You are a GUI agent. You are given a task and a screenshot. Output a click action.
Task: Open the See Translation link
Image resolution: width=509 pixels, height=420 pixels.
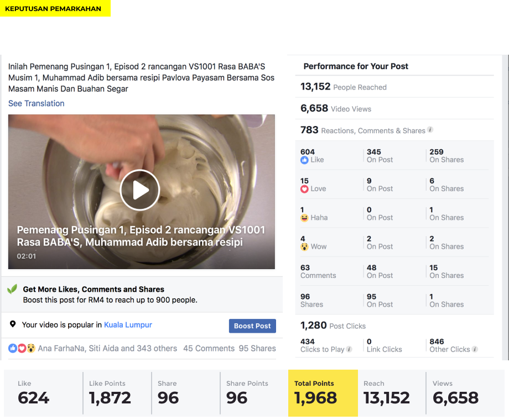(x=37, y=103)
